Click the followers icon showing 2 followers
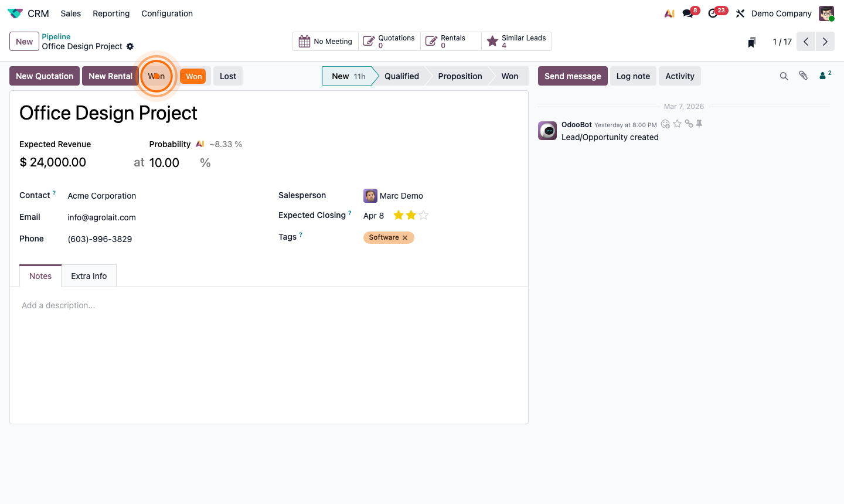The image size is (844, 504). pyautogui.click(x=823, y=75)
